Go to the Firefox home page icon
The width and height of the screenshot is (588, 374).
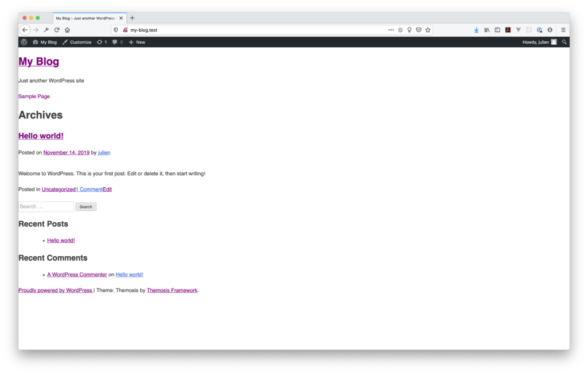click(x=67, y=29)
